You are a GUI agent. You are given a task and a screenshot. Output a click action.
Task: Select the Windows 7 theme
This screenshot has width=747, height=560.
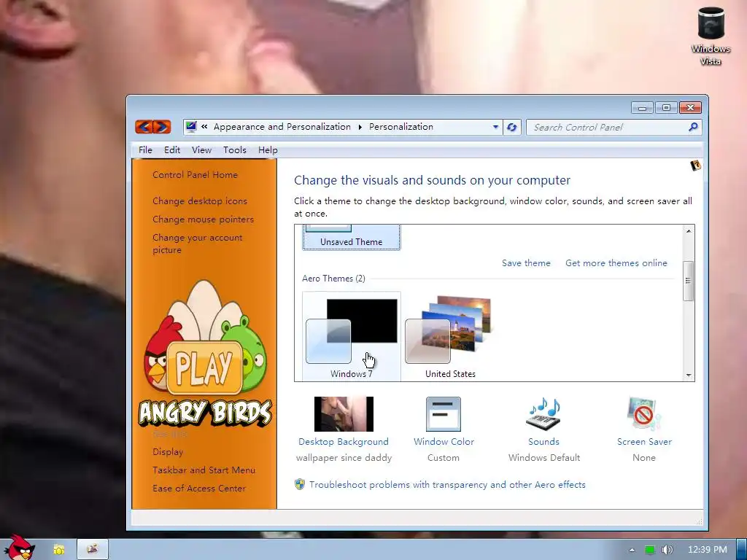352,336
